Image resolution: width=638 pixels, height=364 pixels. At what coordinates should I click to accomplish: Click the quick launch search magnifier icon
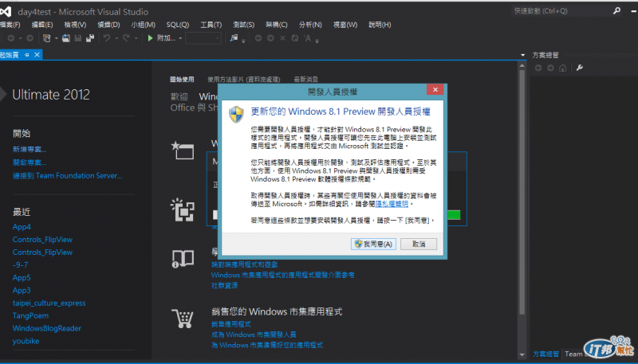click(x=616, y=11)
